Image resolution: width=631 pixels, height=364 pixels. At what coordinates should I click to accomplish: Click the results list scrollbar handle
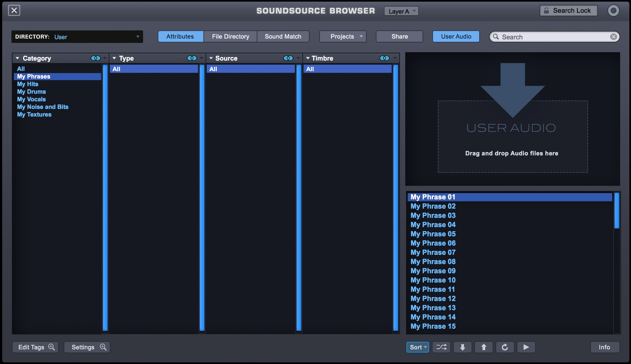(617, 211)
